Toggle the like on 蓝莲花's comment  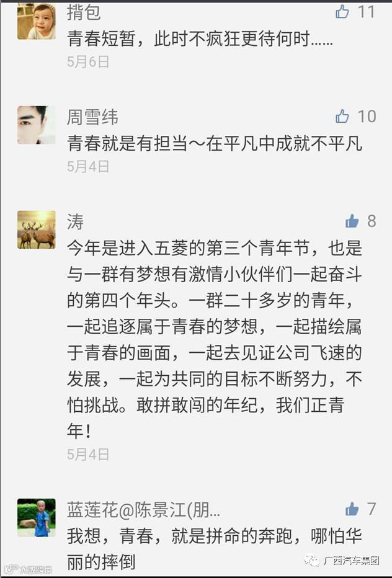[x=352, y=509]
